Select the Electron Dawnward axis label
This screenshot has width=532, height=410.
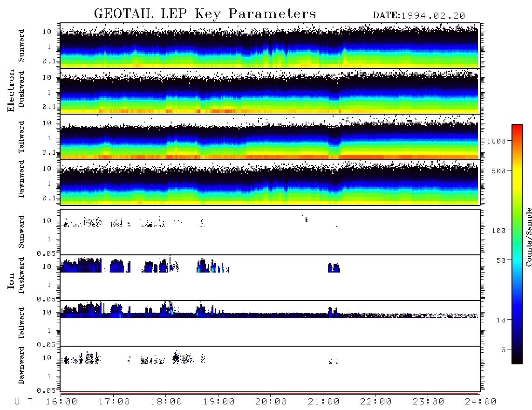click(21, 179)
